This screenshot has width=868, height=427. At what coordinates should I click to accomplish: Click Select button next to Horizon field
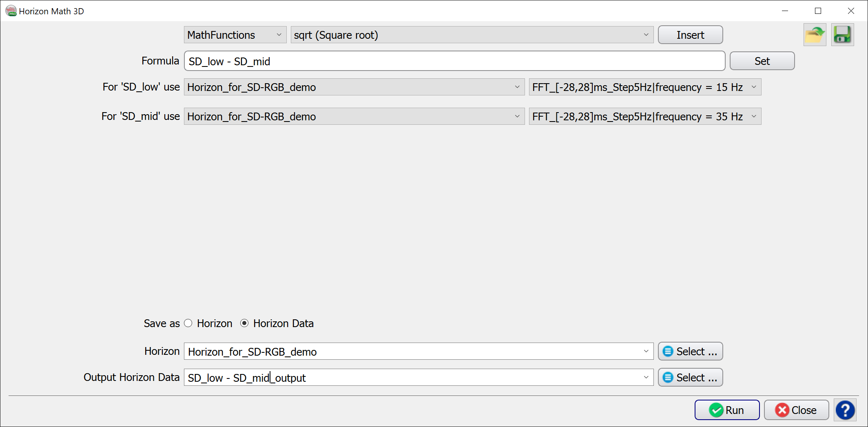(x=690, y=352)
